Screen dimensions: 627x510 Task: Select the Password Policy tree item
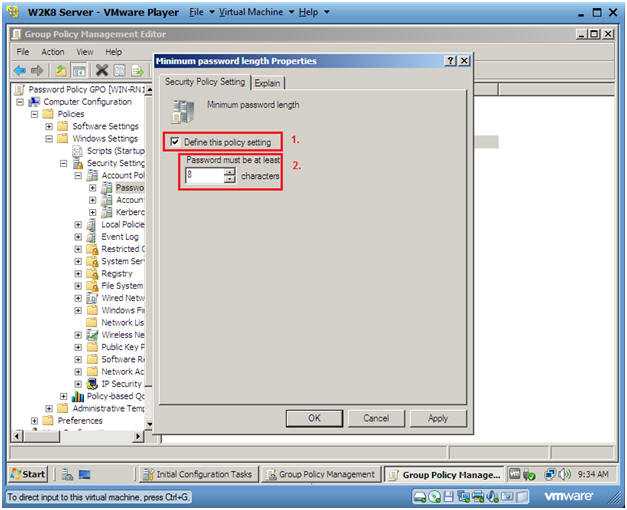pyautogui.click(x=130, y=188)
